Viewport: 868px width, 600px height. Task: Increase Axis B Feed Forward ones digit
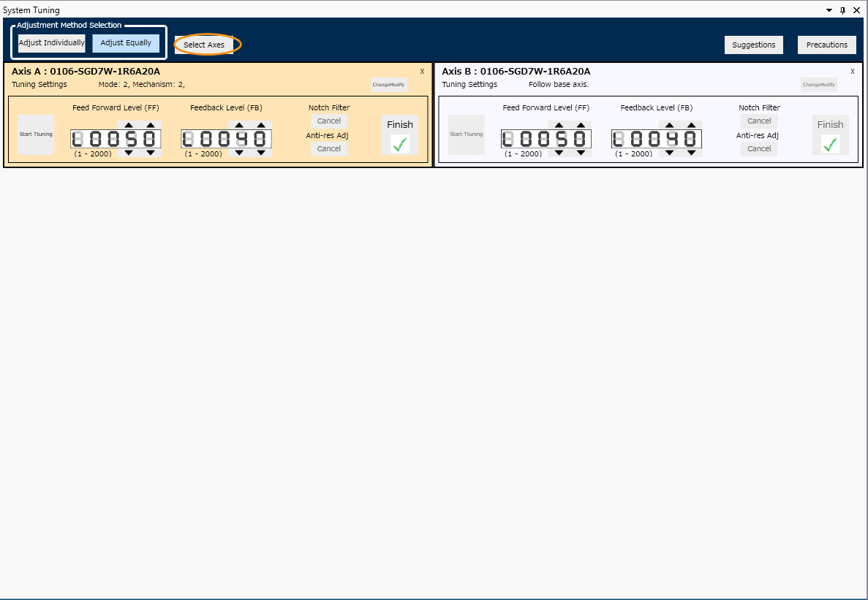[581, 125]
